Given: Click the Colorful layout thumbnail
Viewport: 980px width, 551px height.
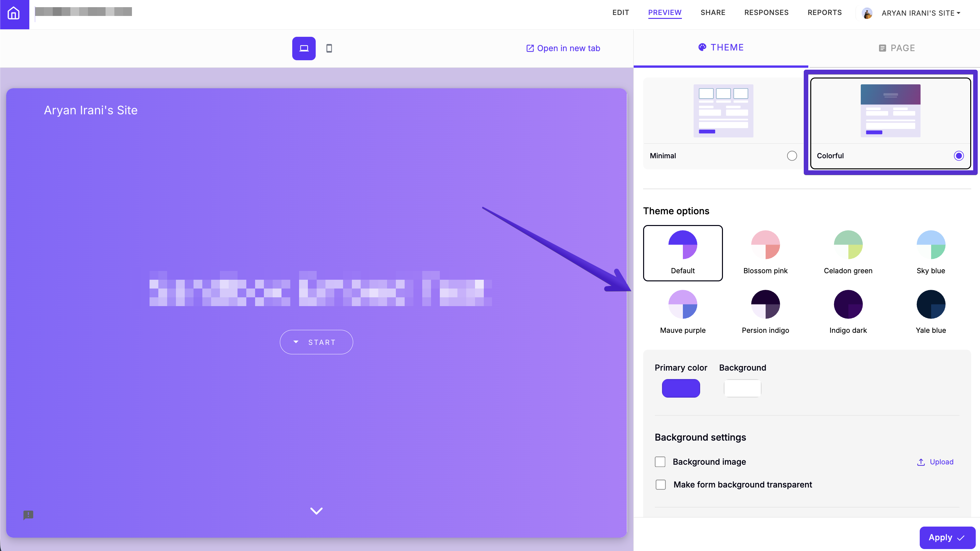Looking at the screenshot, I should 890,111.
